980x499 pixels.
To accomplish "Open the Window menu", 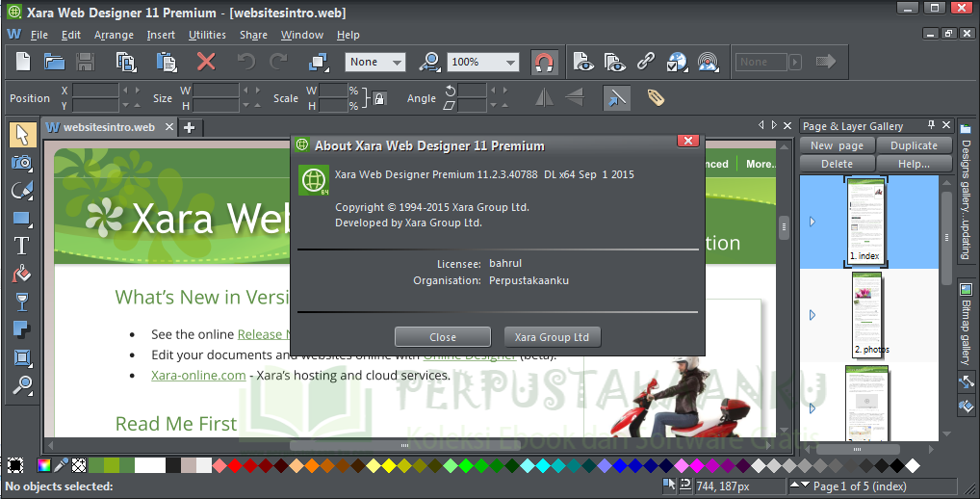I will pyautogui.click(x=302, y=35).
